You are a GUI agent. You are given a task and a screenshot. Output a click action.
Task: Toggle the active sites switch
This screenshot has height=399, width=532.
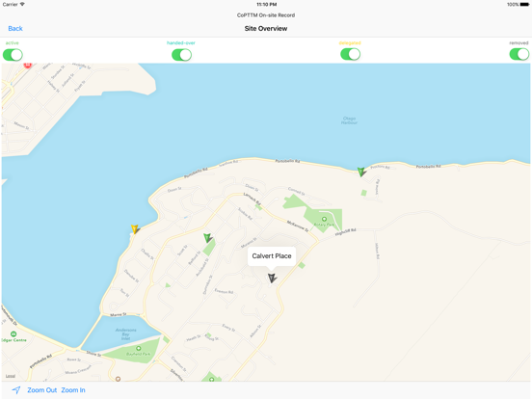click(x=13, y=55)
